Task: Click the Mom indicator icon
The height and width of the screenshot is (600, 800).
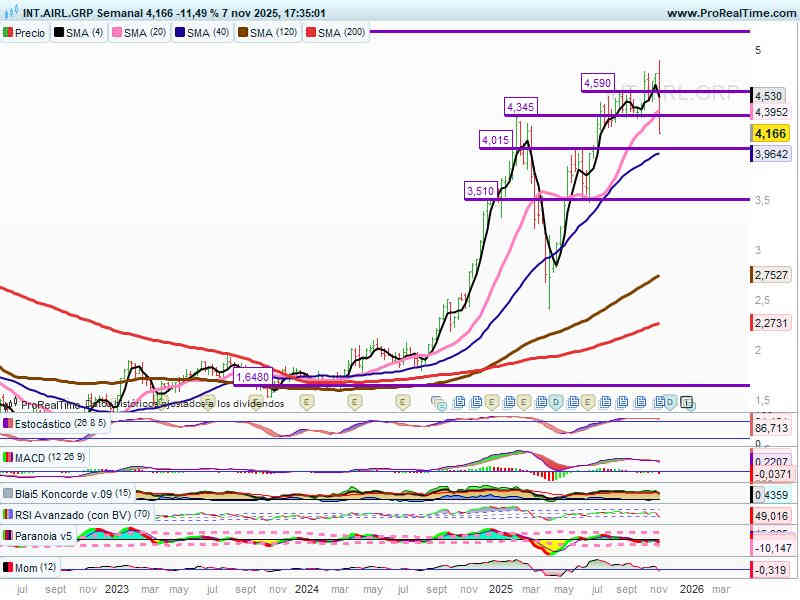Action: 8,568
